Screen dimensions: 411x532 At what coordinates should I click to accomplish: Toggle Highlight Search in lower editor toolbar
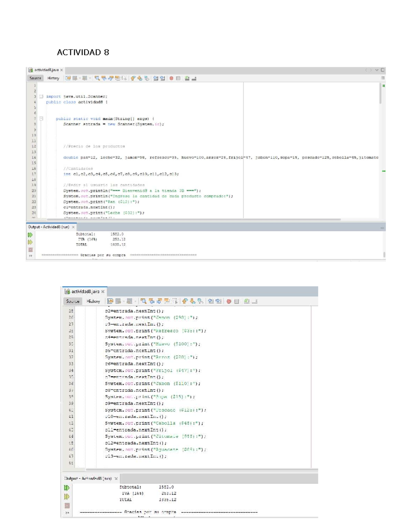point(167,301)
